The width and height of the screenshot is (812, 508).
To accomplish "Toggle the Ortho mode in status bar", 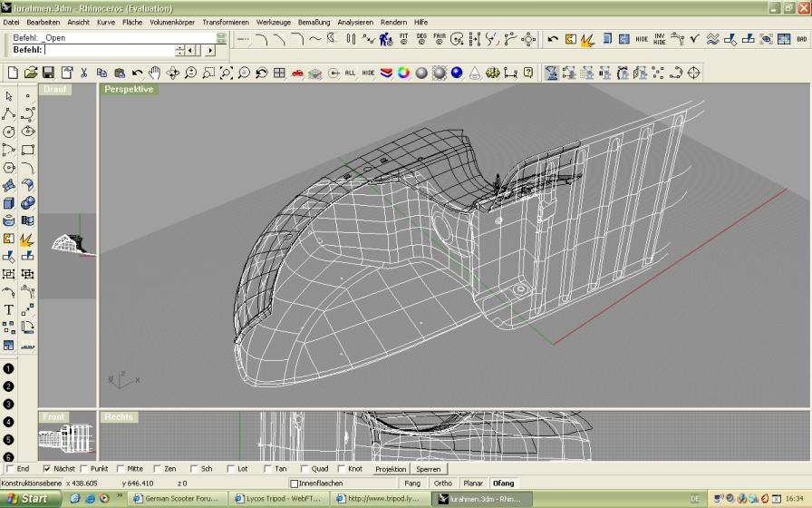I will [442, 484].
